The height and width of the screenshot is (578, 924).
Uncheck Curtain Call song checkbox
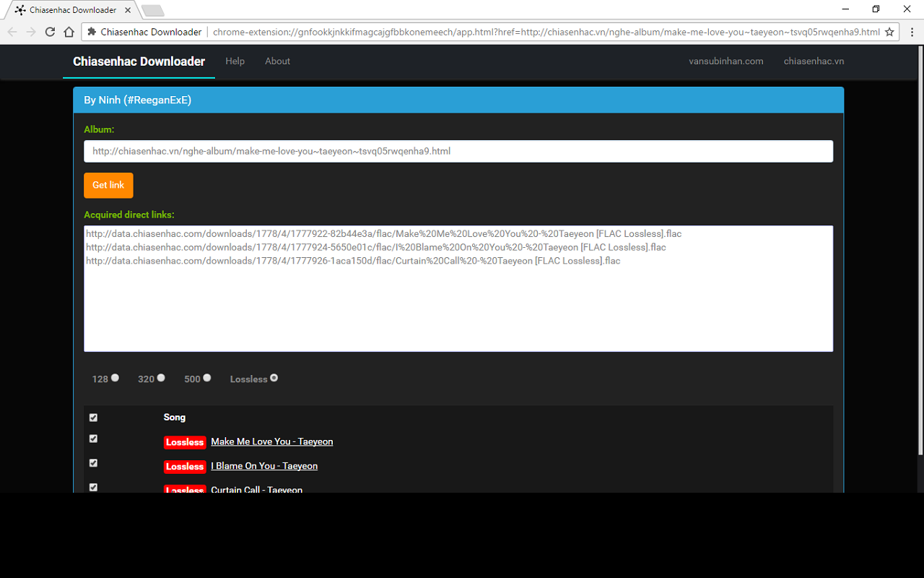point(93,488)
